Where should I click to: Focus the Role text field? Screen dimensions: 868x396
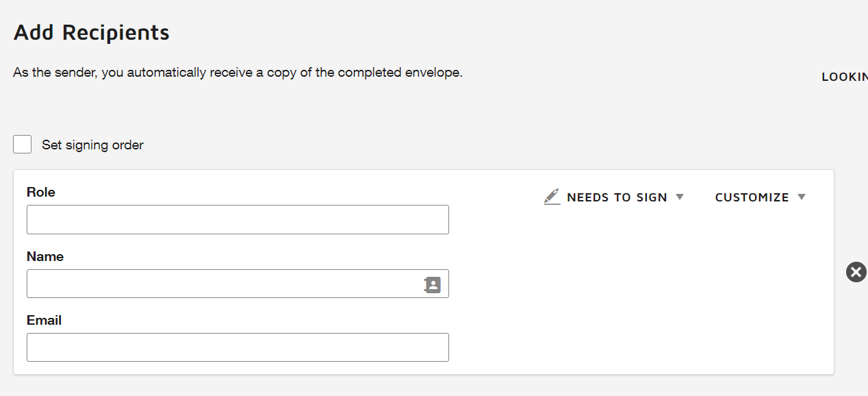pyautogui.click(x=238, y=219)
